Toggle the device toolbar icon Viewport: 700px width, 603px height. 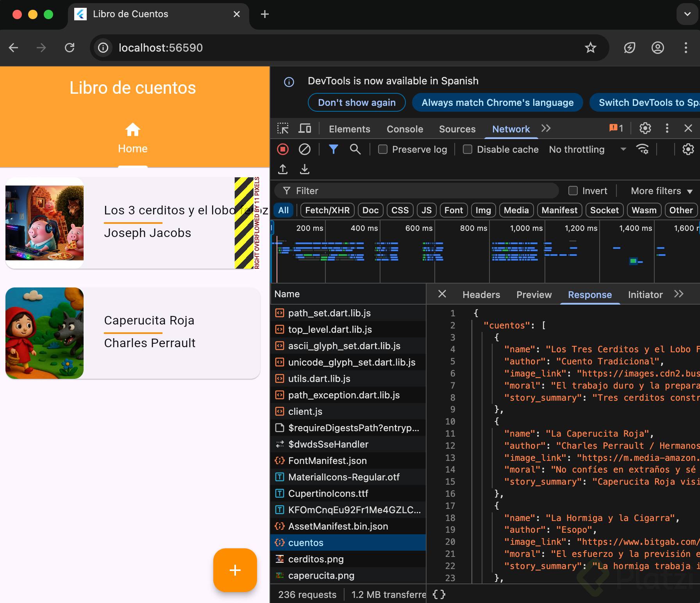pos(305,128)
